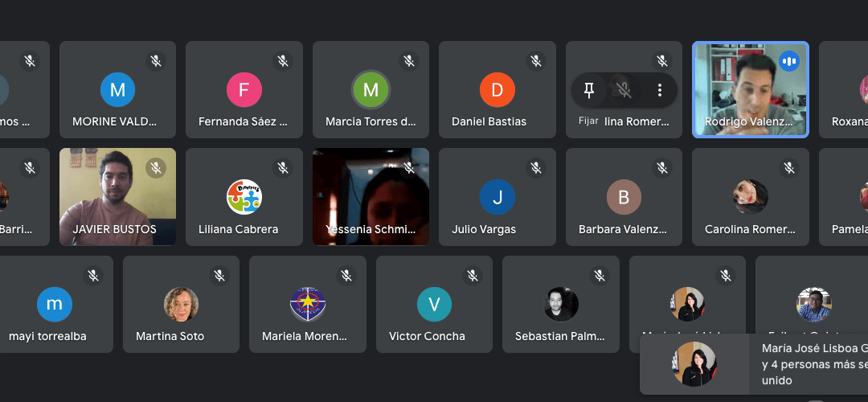
Task: Click the name label 'Barbara Valenz...'
Action: tap(623, 228)
